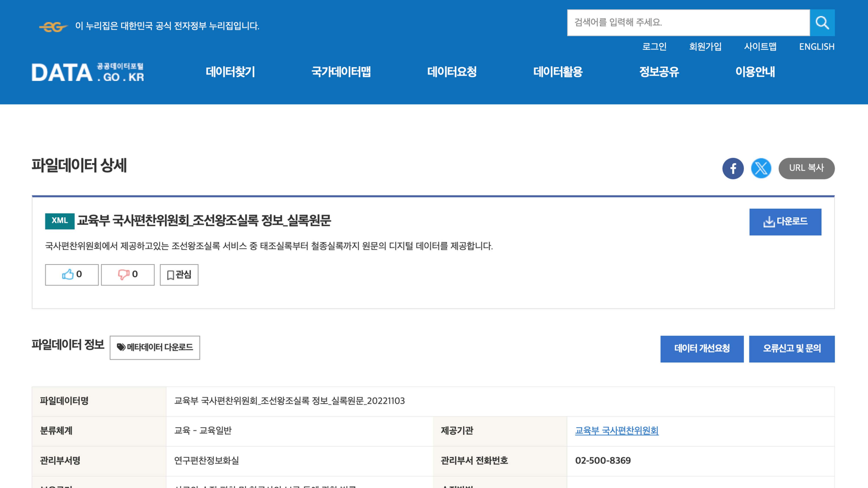Open the DATA.GO.KR home logo
Screen dimensions: 868x488
88,72
